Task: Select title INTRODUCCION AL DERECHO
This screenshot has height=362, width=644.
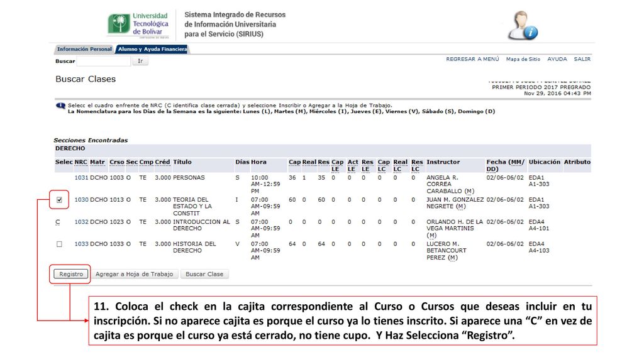Action: (x=201, y=226)
